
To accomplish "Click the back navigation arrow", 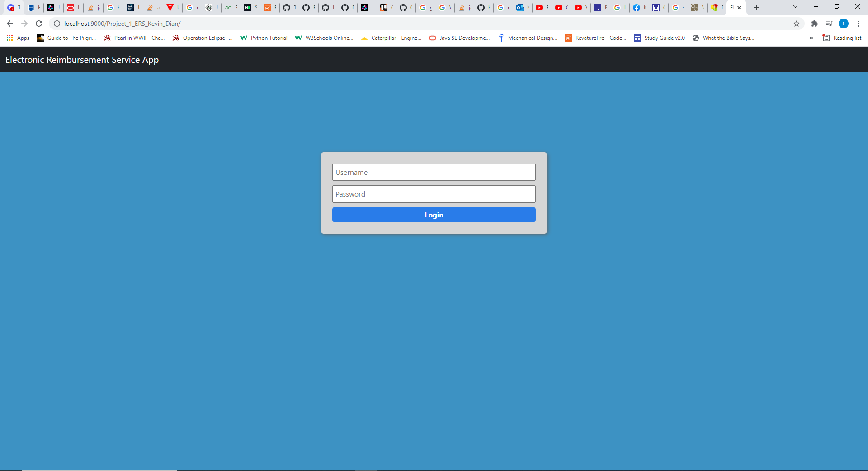I will 9,24.
